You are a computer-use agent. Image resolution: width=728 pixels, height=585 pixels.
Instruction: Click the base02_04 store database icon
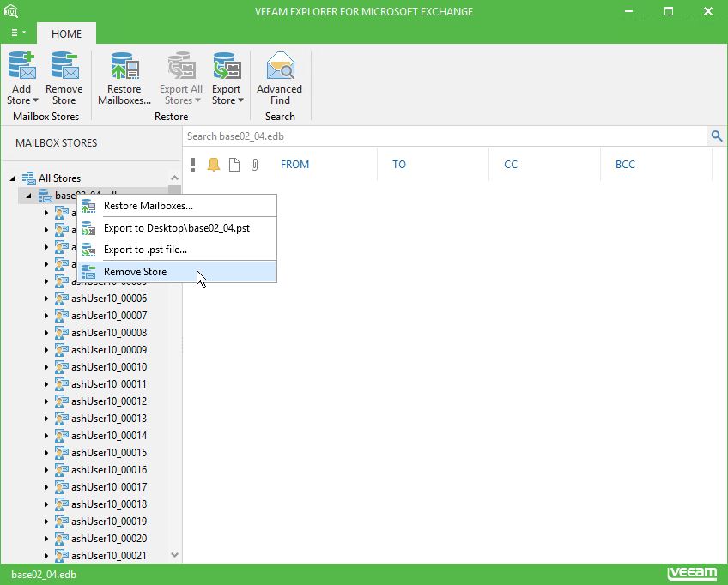pos(45,196)
